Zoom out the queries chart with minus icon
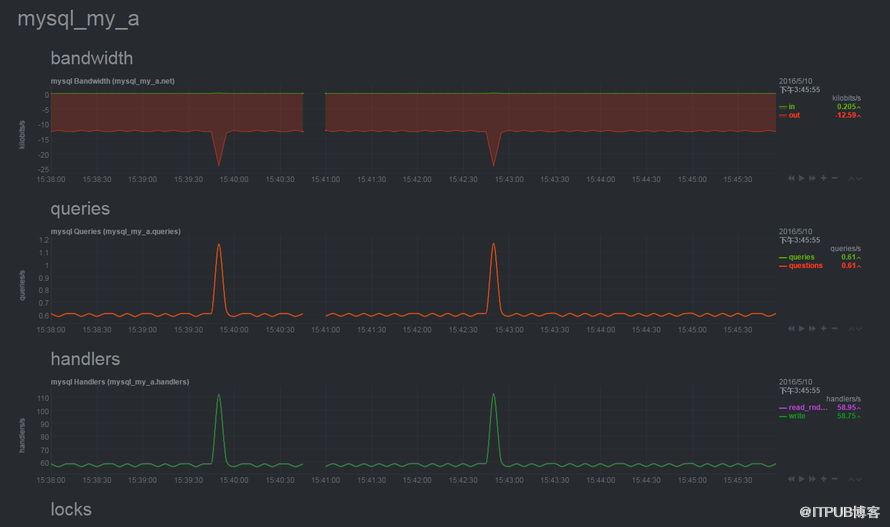The height and width of the screenshot is (527, 890). (x=834, y=329)
